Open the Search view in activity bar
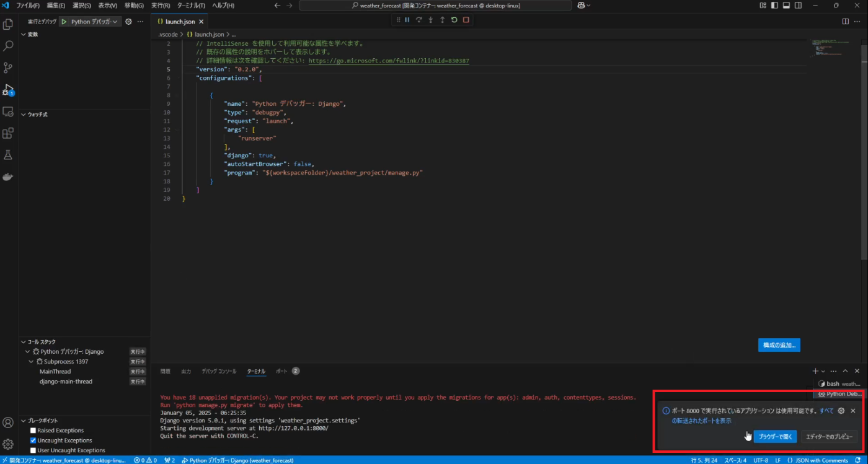Image resolution: width=868 pixels, height=464 pixels. (x=8, y=46)
